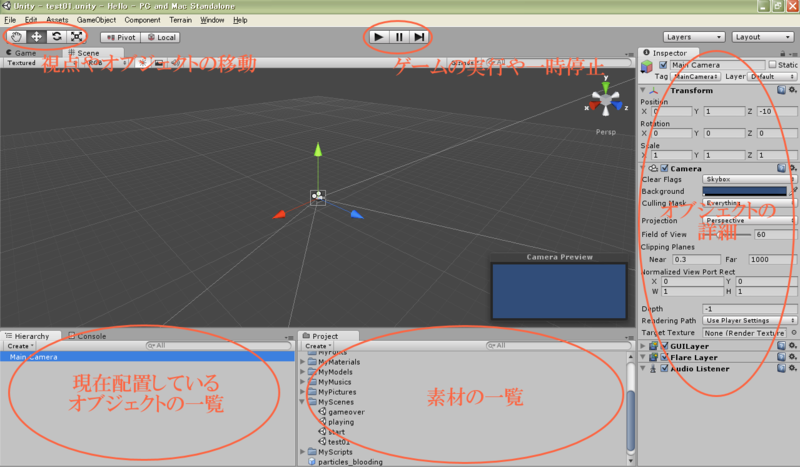Toggle Pivot/Center handle mode
Viewport: 800px width, 467px height.
[120, 37]
